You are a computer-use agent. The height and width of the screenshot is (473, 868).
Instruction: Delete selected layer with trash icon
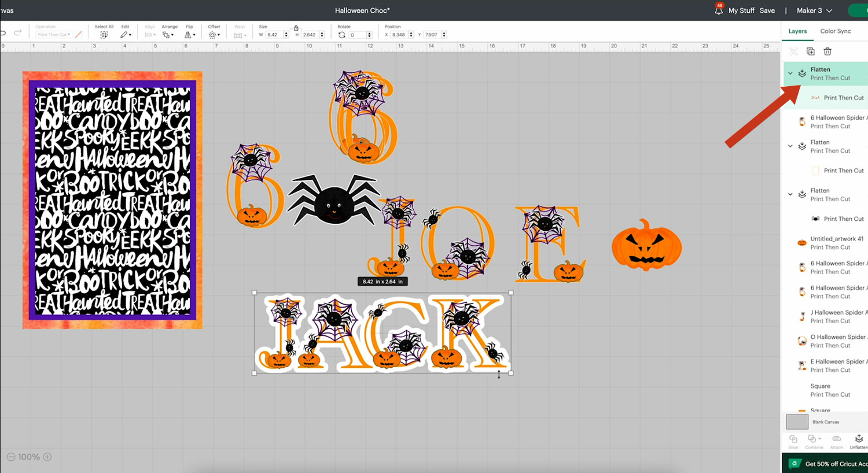(x=827, y=51)
